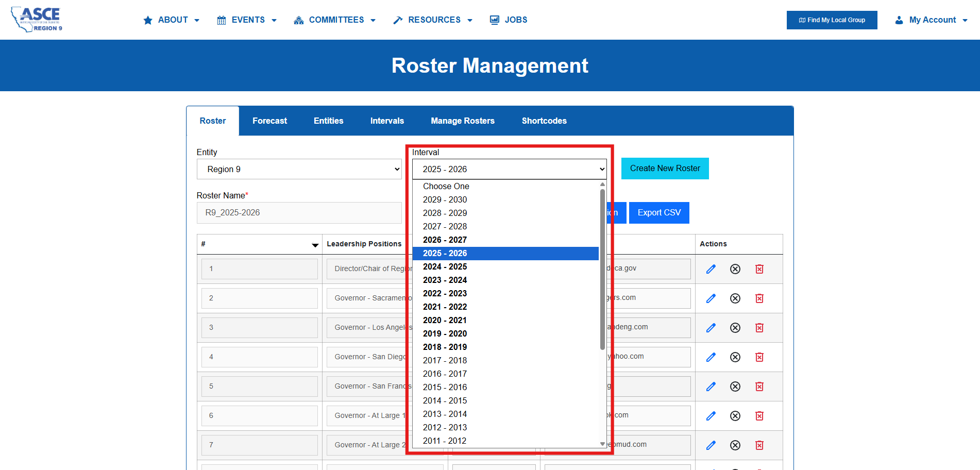Focus the Roster Name field
Image resolution: width=980 pixels, height=470 pixels.
[x=299, y=213]
